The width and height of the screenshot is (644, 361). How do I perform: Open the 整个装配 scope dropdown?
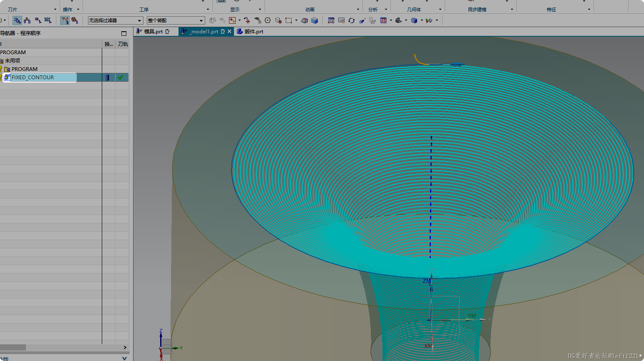176,20
